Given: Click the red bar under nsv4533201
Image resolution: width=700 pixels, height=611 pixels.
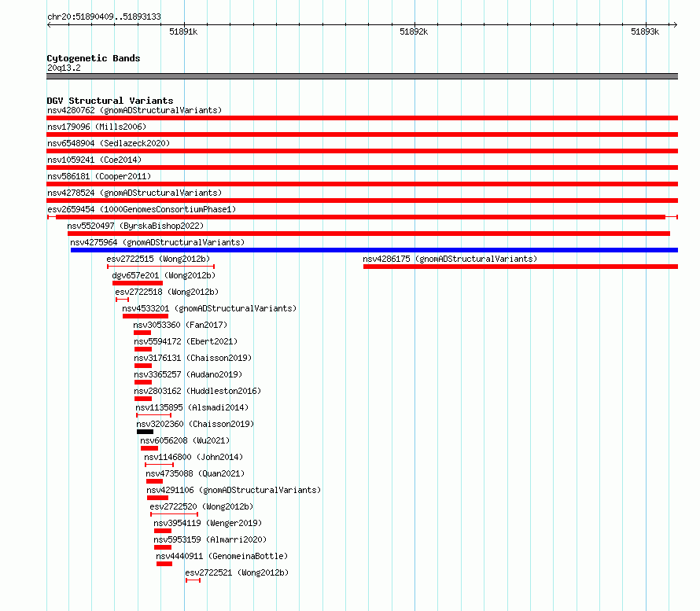Looking at the screenshot, I should pyautogui.click(x=146, y=316).
